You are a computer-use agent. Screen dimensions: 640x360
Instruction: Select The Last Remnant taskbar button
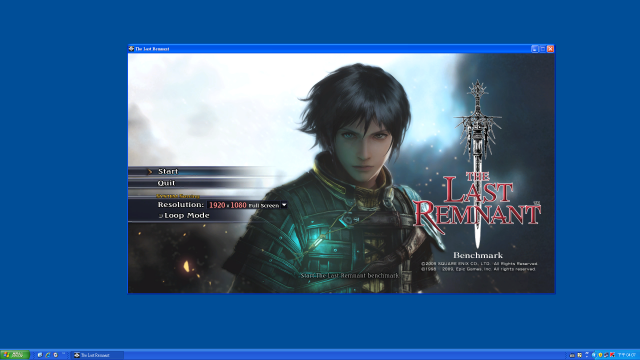coord(97,355)
